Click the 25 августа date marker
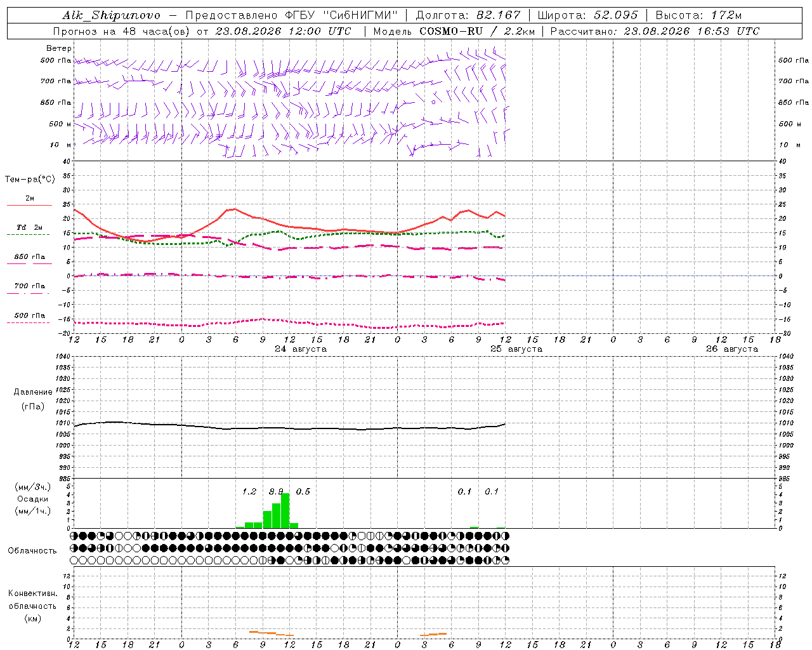 (x=516, y=349)
